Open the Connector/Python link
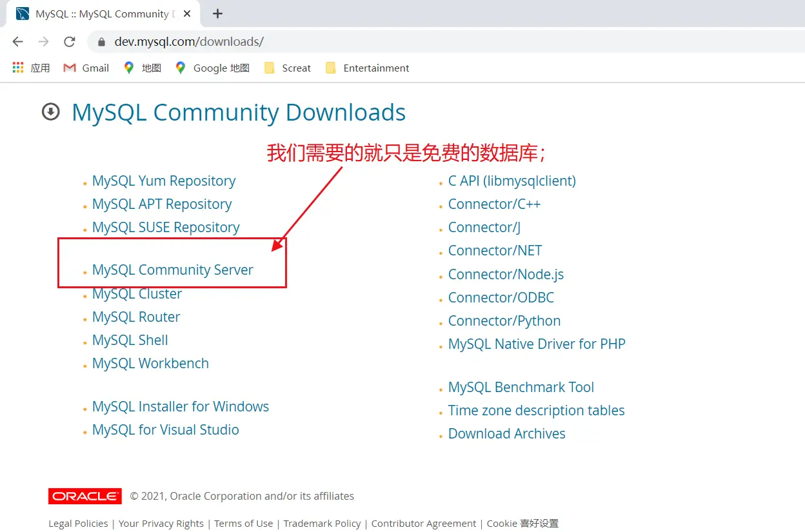This screenshot has width=805, height=532. click(x=504, y=321)
